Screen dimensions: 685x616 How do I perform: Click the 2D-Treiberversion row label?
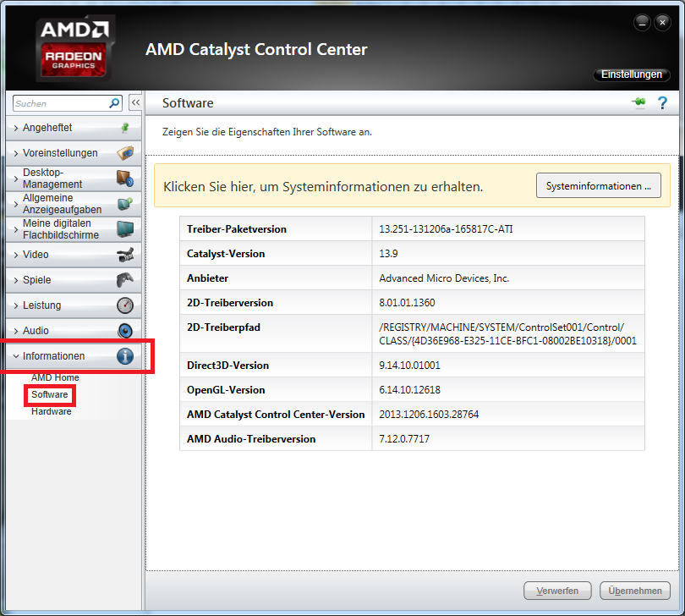[230, 303]
